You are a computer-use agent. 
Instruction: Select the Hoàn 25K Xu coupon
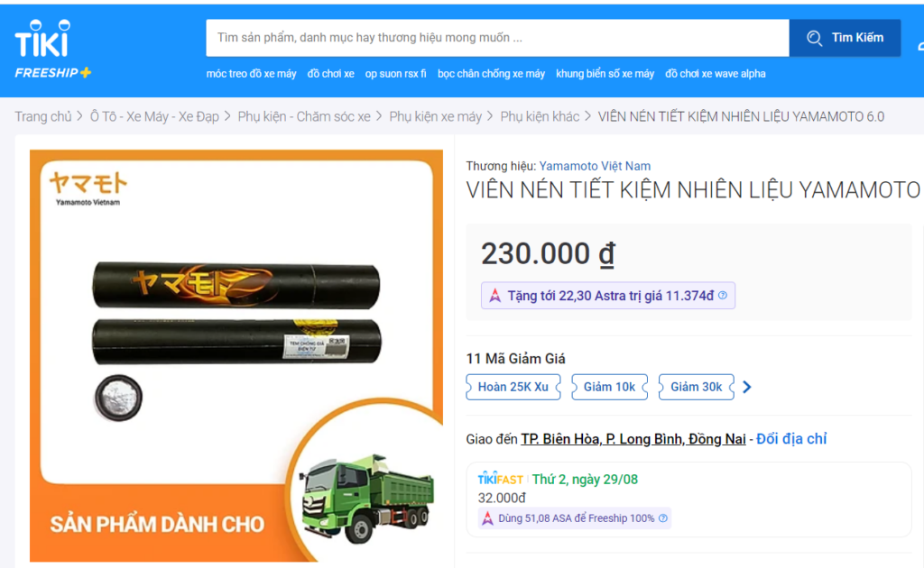tap(513, 387)
